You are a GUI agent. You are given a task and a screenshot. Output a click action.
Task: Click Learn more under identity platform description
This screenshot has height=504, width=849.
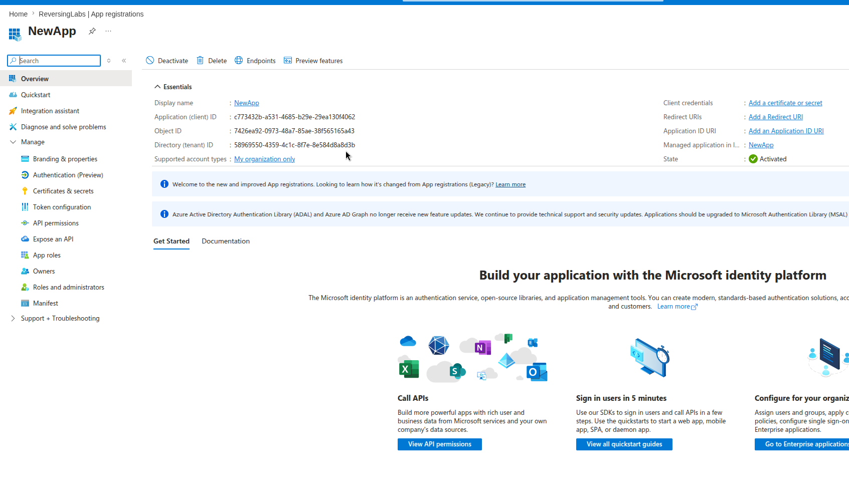click(677, 306)
